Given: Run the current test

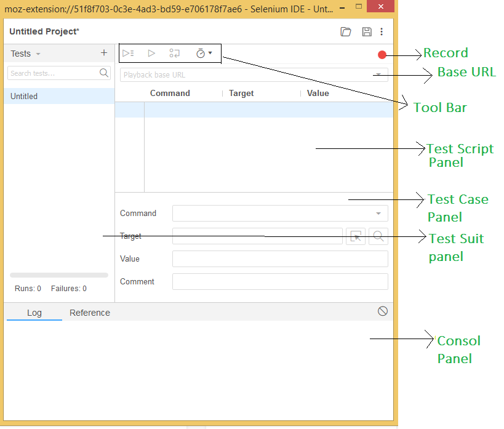Looking at the screenshot, I should pos(151,53).
